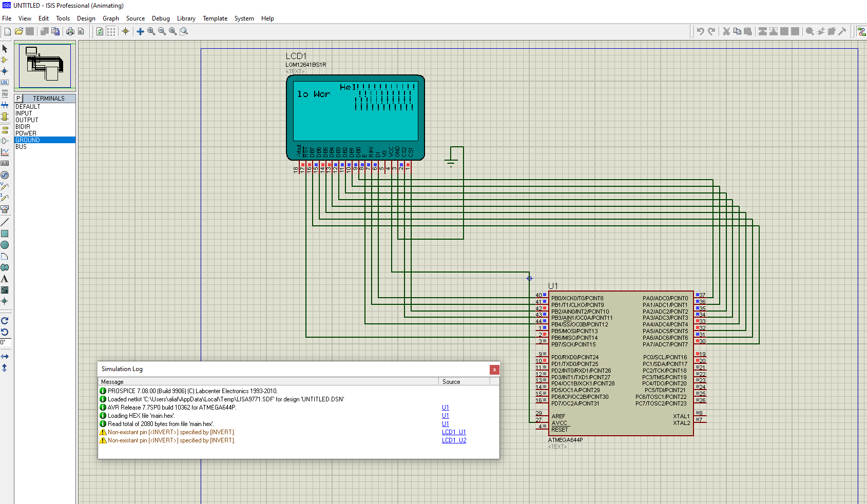The width and height of the screenshot is (867, 504).
Task: Toggle the wire autorouter button
Action: point(861,31)
